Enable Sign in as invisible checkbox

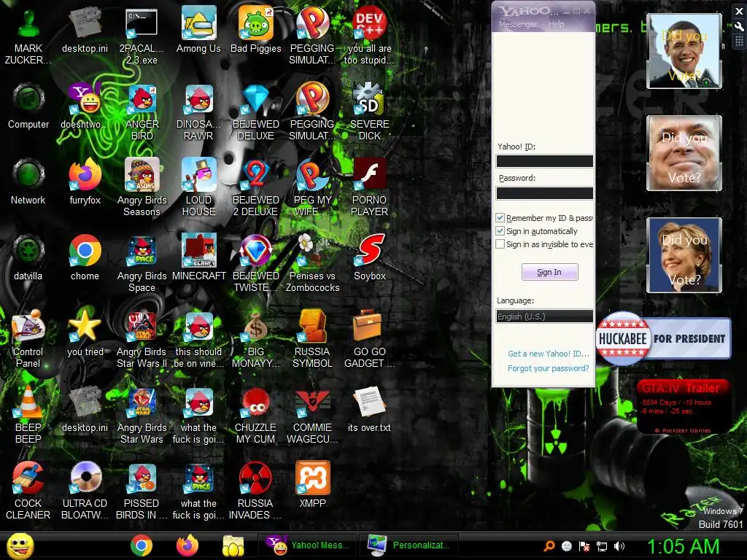(x=500, y=244)
